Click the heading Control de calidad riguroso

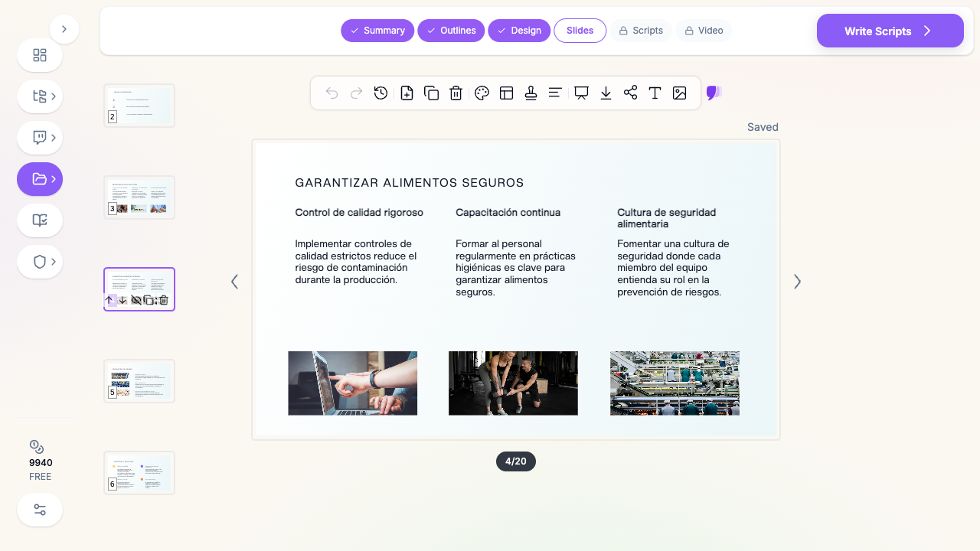[x=359, y=212]
